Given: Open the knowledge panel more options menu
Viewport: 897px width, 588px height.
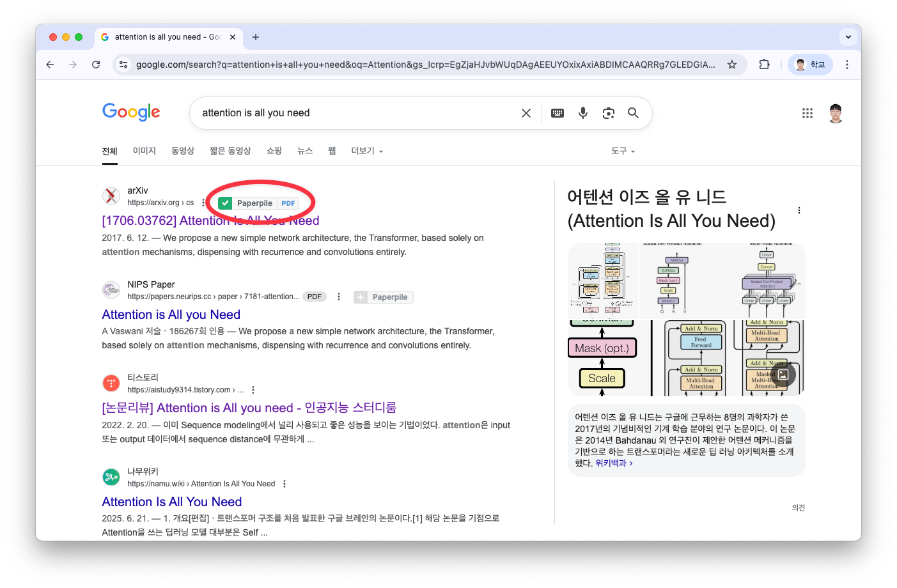Looking at the screenshot, I should coord(799,210).
